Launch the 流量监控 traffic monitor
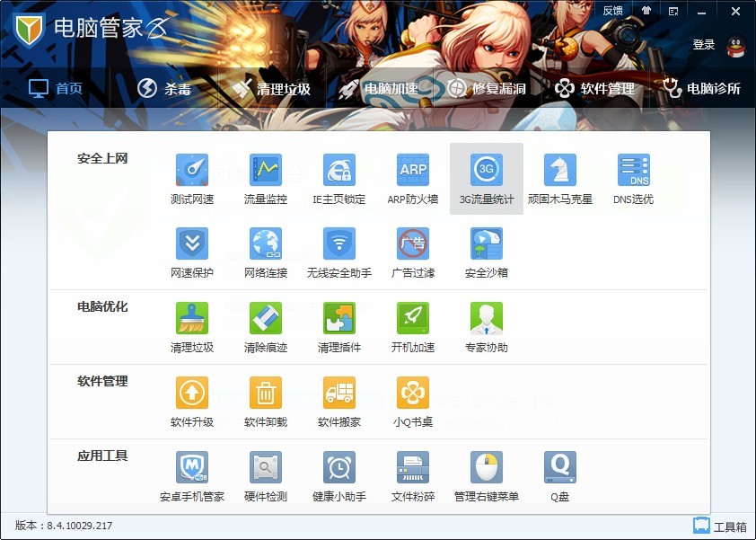Screen dimensions: 756x540 tap(266, 170)
